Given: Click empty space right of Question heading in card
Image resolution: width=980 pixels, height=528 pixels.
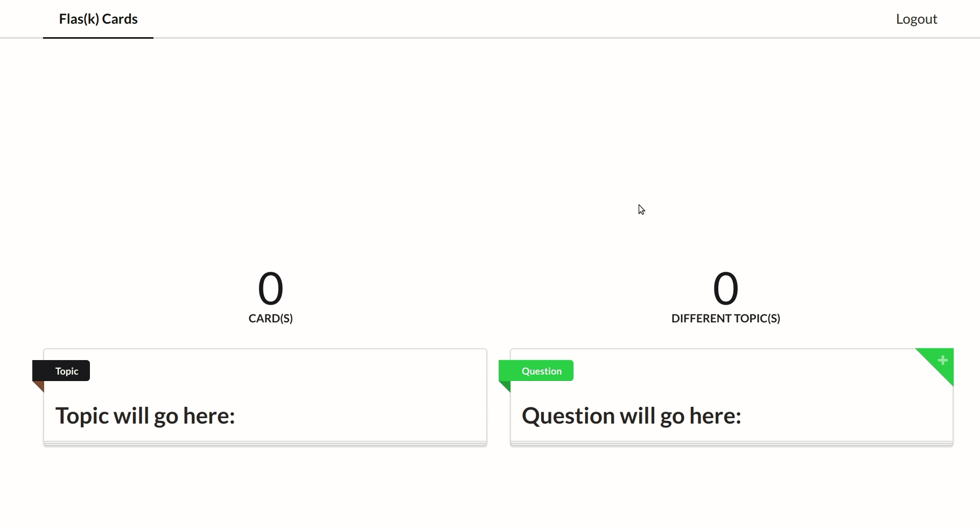Looking at the screenshot, I should (x=845, y=416).
